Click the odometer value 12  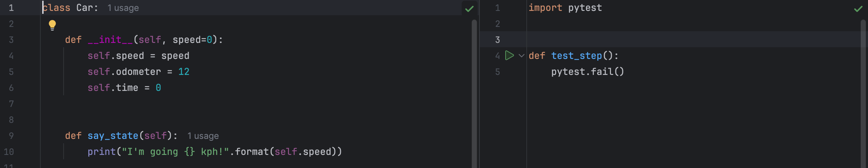pyautogui.click(x=184, y=72)
